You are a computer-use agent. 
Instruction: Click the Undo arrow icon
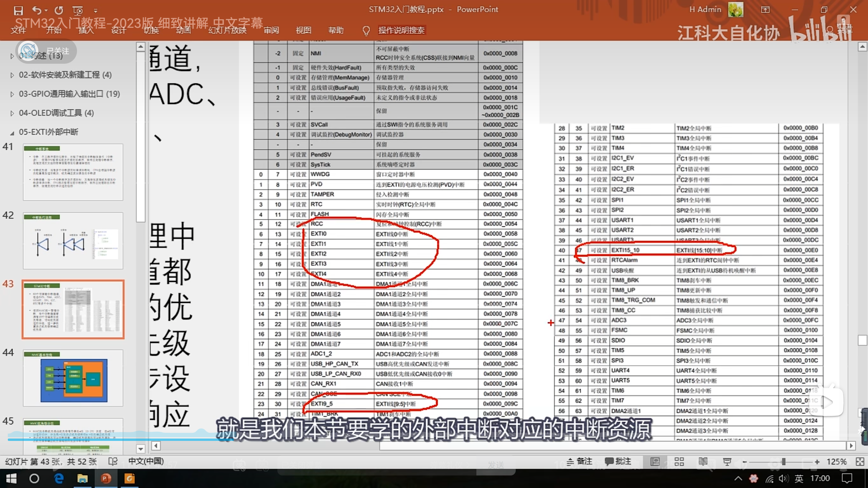click(37, 11)
